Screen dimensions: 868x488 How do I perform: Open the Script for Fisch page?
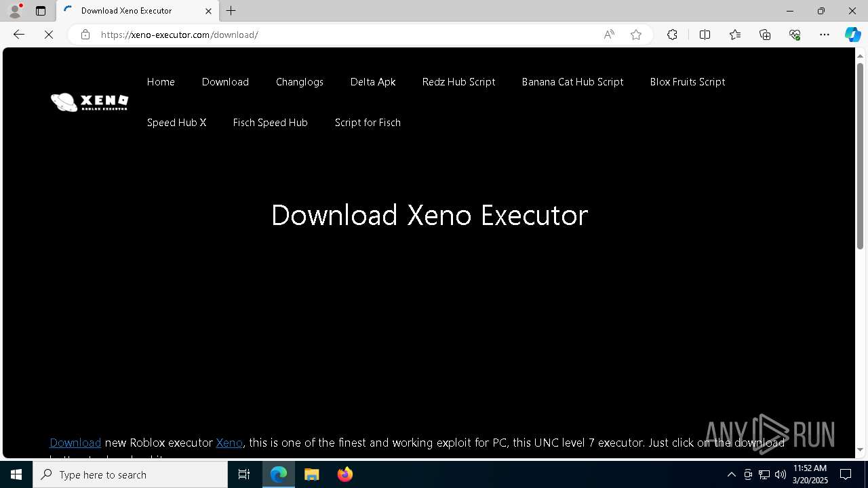[368, 123]
